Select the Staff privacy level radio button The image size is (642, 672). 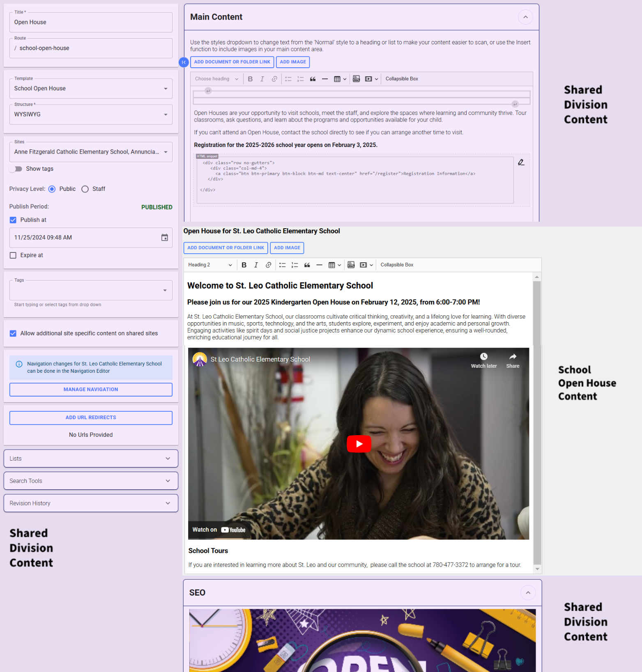(85, 189)
